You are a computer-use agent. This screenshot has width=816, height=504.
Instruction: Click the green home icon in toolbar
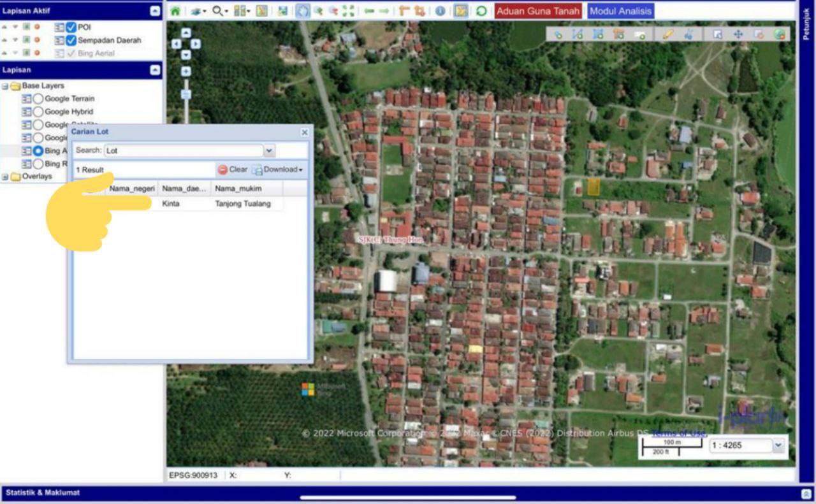[x=175, y=11]
